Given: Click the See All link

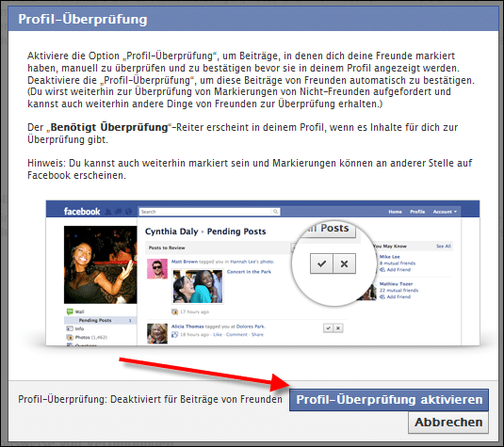Looking at the screenshot, I should coord(444,247).
